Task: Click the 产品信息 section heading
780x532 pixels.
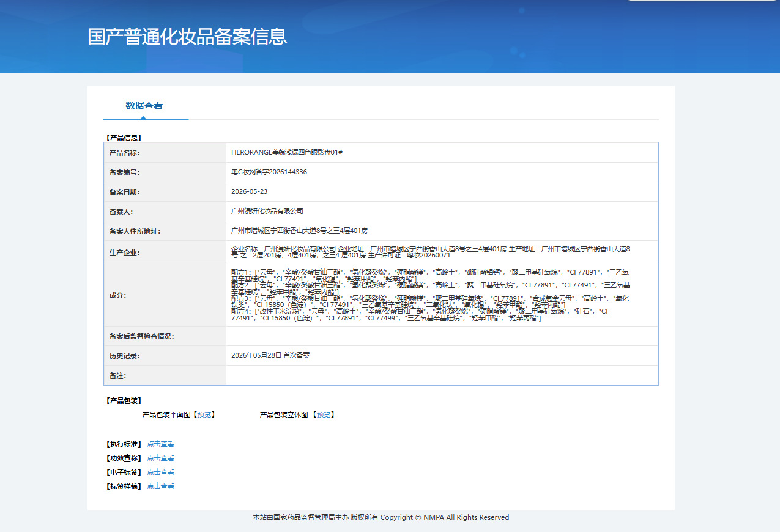Action: pos(124,138)
